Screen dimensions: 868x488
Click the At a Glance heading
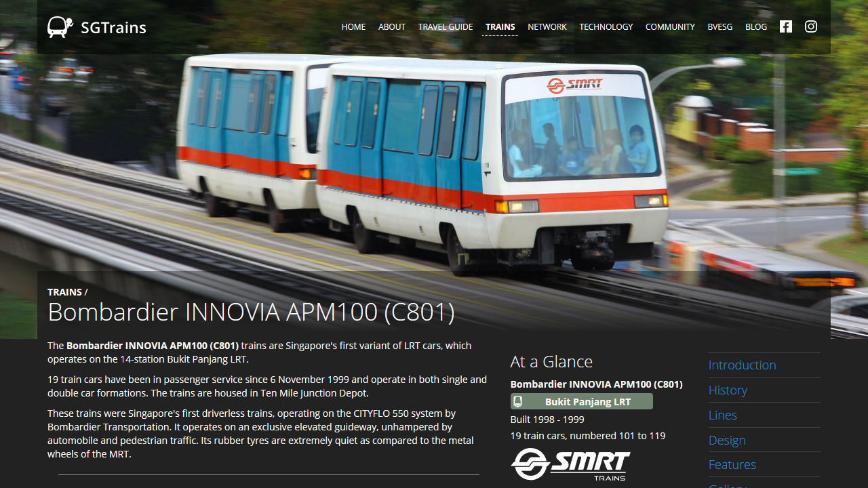pos(551,362)
